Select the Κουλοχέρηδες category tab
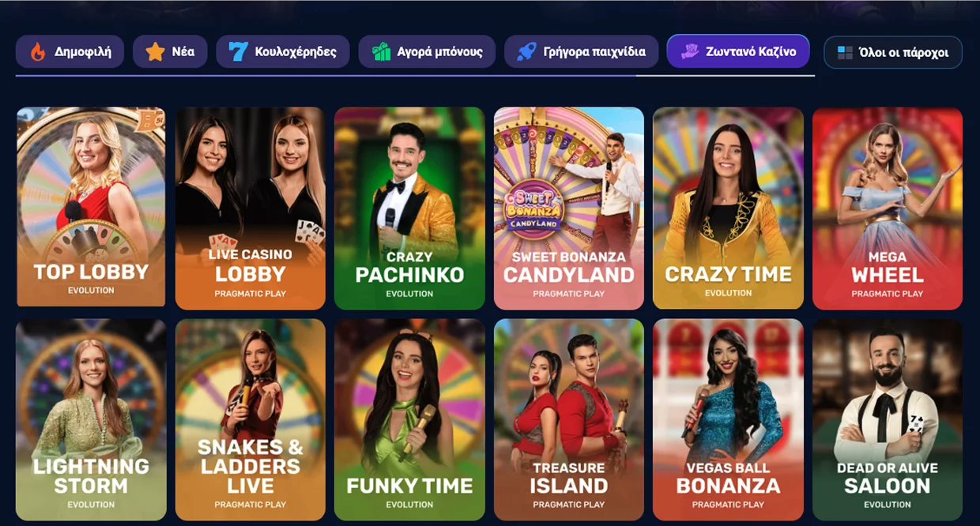This screenshot has height=526, width=980. pyautogui.click(x=283, y=52)
